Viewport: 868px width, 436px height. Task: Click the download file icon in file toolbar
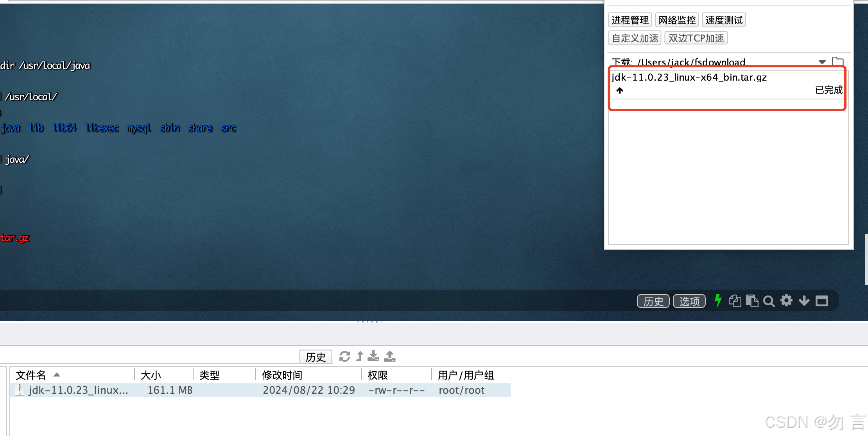pyautogui.click(x=373, y=356)
